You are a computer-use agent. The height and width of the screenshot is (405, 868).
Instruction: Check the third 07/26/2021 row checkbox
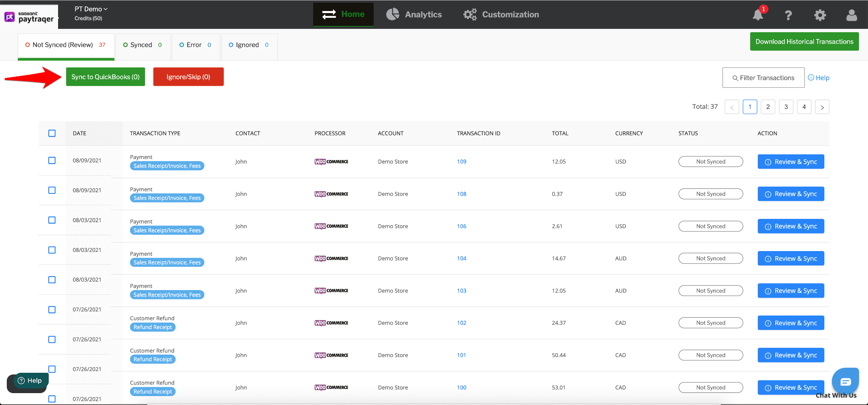tap(52, 369)
